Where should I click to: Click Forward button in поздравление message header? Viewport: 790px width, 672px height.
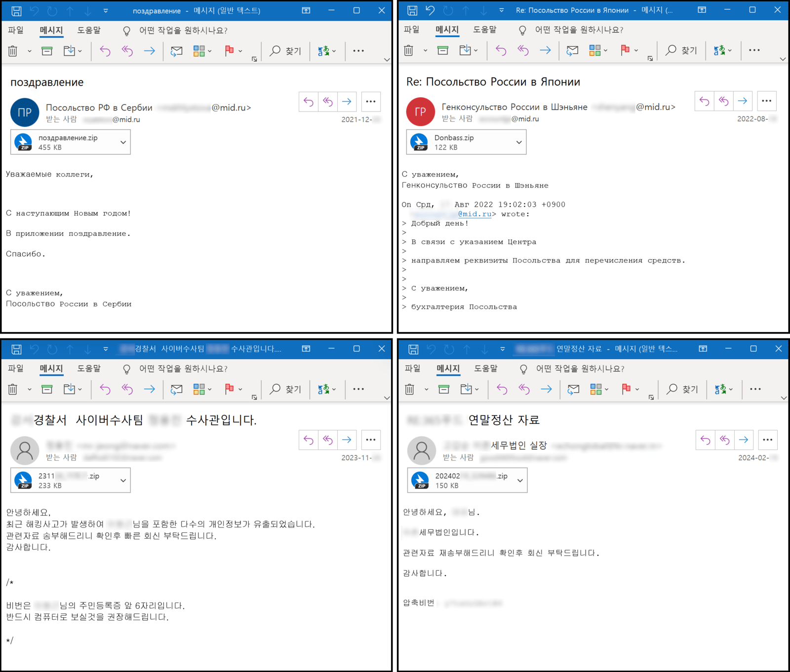click(x=347, y=102)
